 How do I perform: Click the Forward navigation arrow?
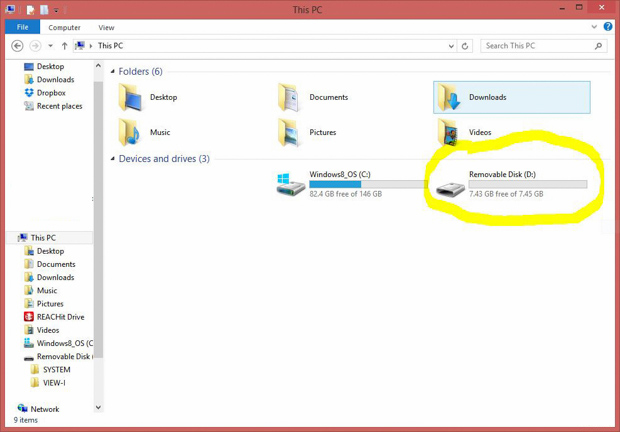35,46
